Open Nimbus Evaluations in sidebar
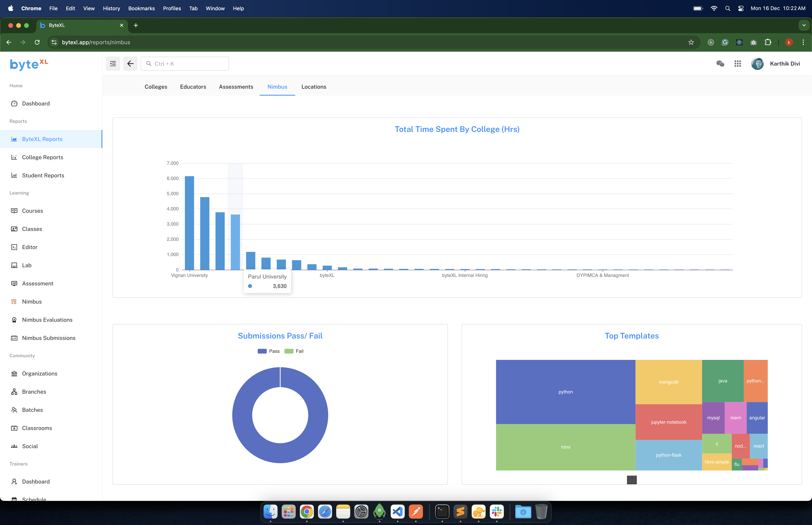 click(47, 320)
